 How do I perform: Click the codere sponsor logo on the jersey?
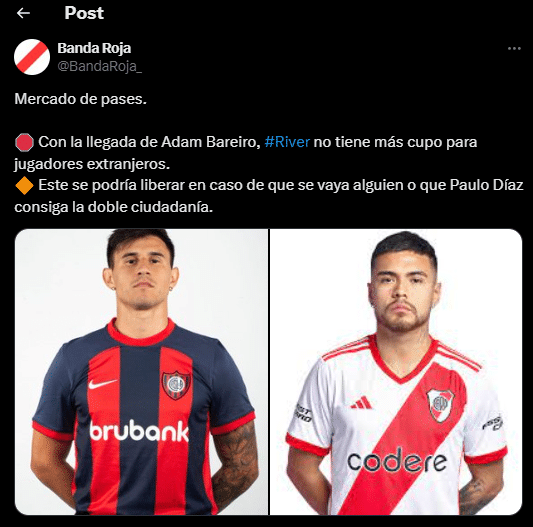397,460
